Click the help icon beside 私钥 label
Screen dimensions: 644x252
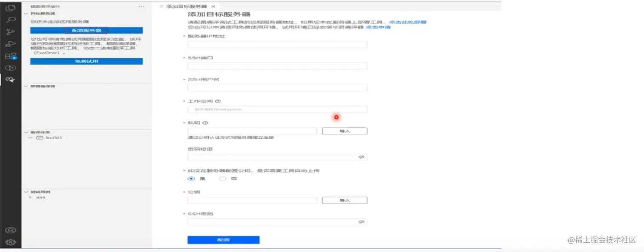[x=205, y=123]
